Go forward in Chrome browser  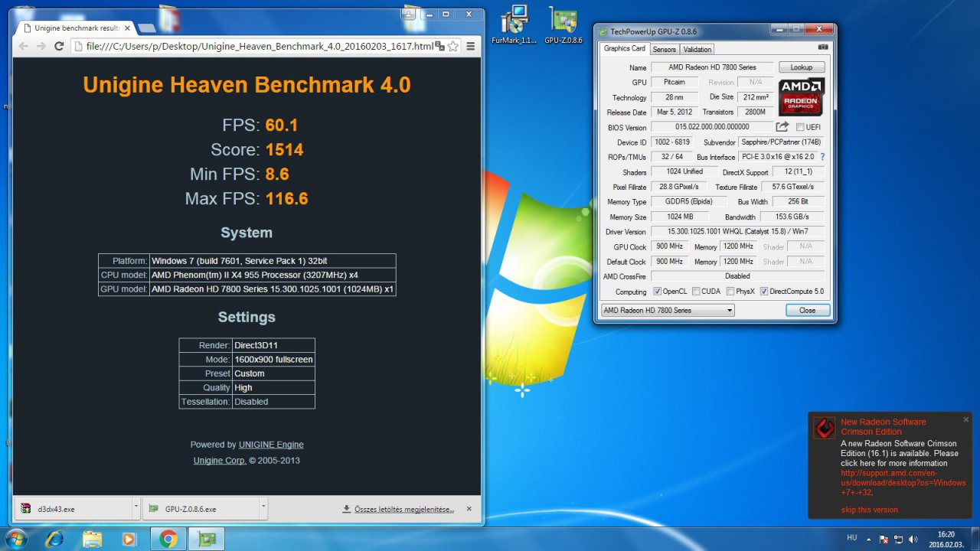(41, 46)
